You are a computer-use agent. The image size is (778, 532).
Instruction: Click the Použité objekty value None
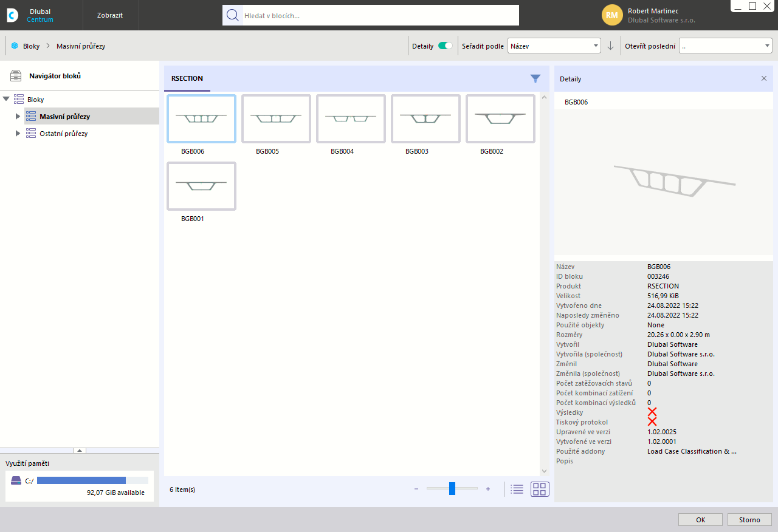click(x=656, y=325)
